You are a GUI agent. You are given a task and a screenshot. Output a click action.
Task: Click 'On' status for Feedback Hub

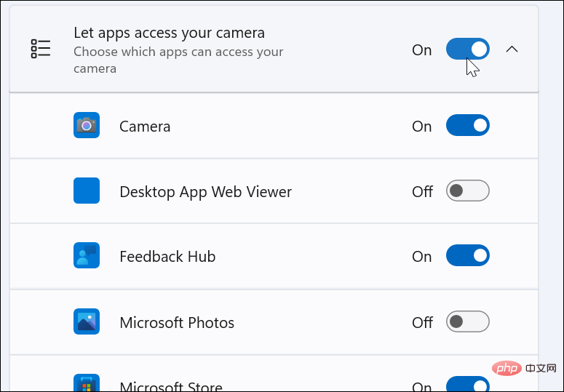(421, 257)
